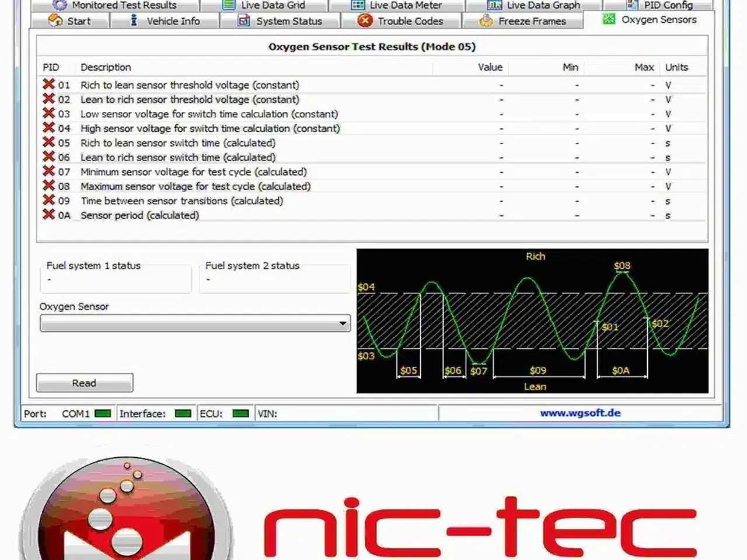
Task: Click the ECU green status indicator
Action: click(x=240, y=414)
